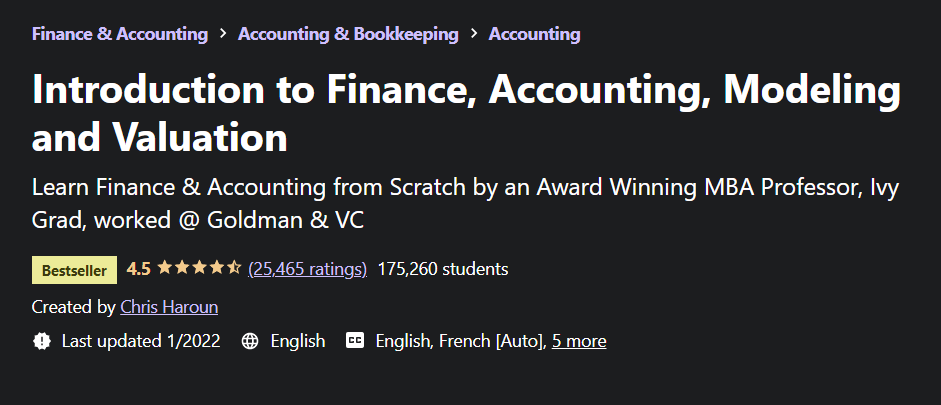941x405 pixels.
Task: Click the course title heading
Action: point(465,113)
